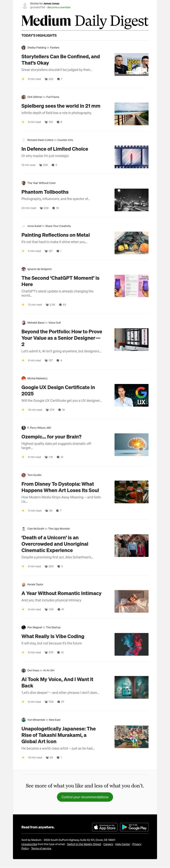The image size is (170, 868).
Task: Click the member star icon on the Painting Reflections article
Action: click(x=23, y=251)
